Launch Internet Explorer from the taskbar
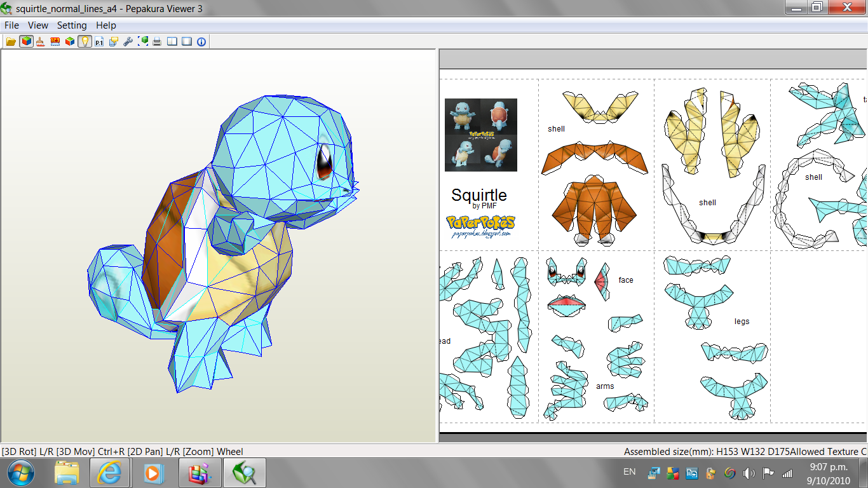 pos(109,473)
